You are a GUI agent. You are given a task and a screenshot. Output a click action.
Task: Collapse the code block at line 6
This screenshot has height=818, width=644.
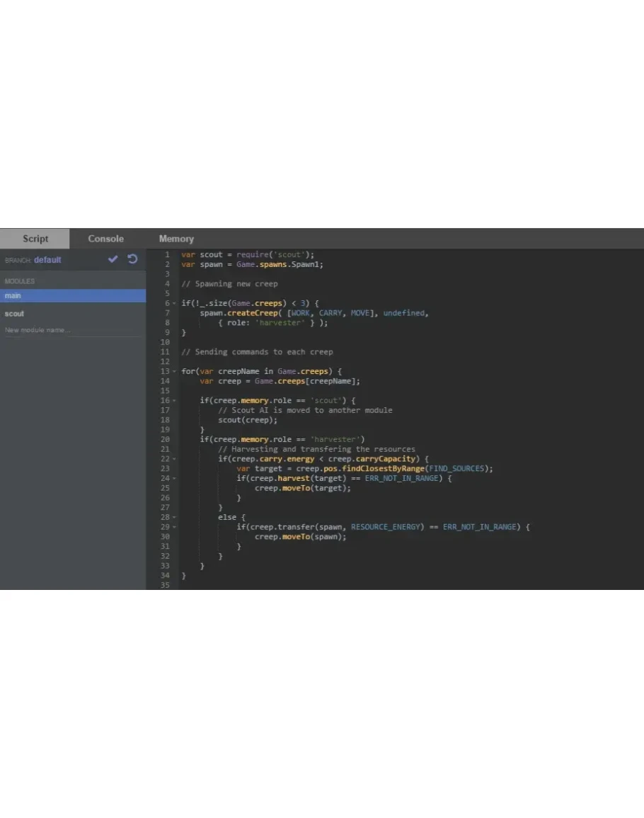click(174, 303)
